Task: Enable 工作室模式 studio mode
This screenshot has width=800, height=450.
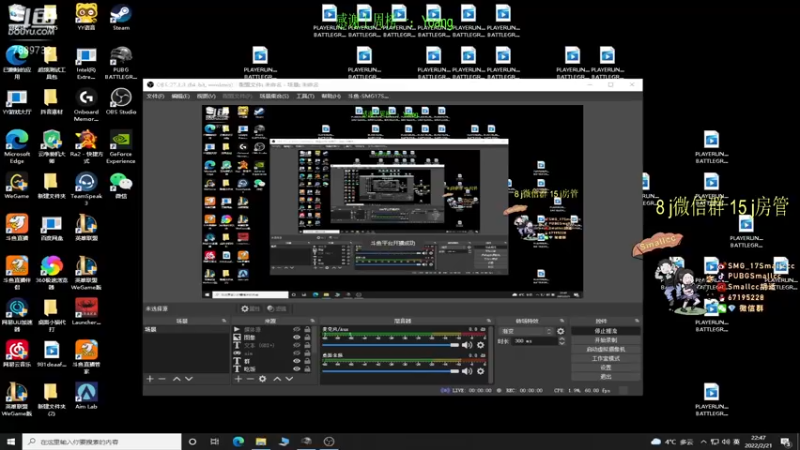Action: (606, 359)
